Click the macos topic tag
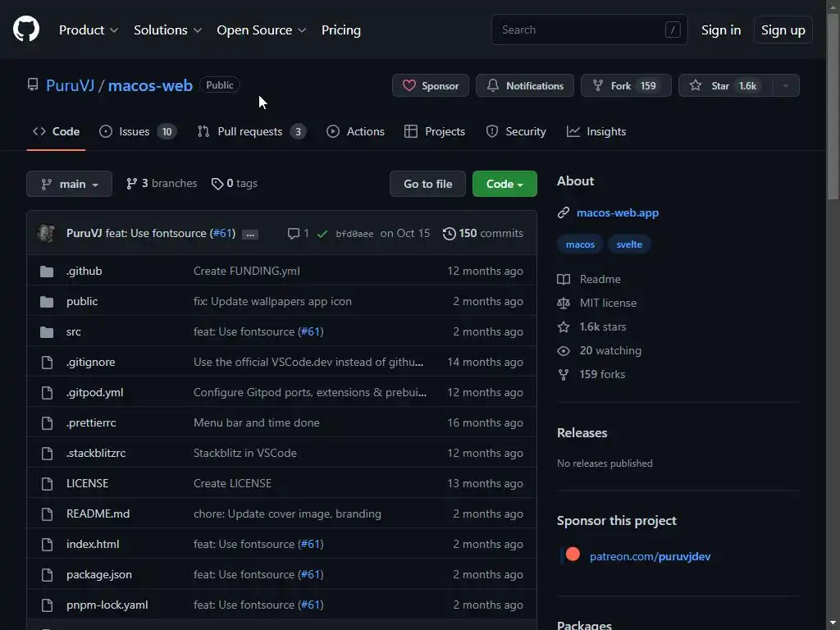The image size is (840, 630). point(580,244)
